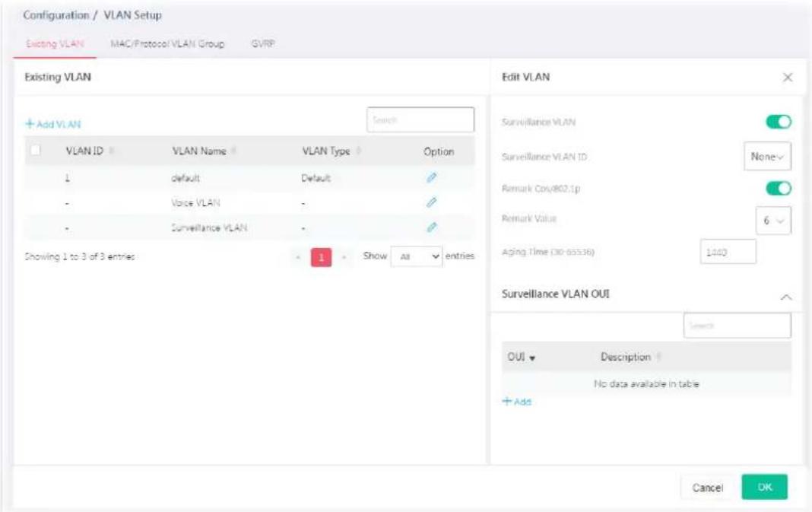The image size is (812, 512).
Task: Edit the default VLAN row pencil icon
Action: (431, 178)
